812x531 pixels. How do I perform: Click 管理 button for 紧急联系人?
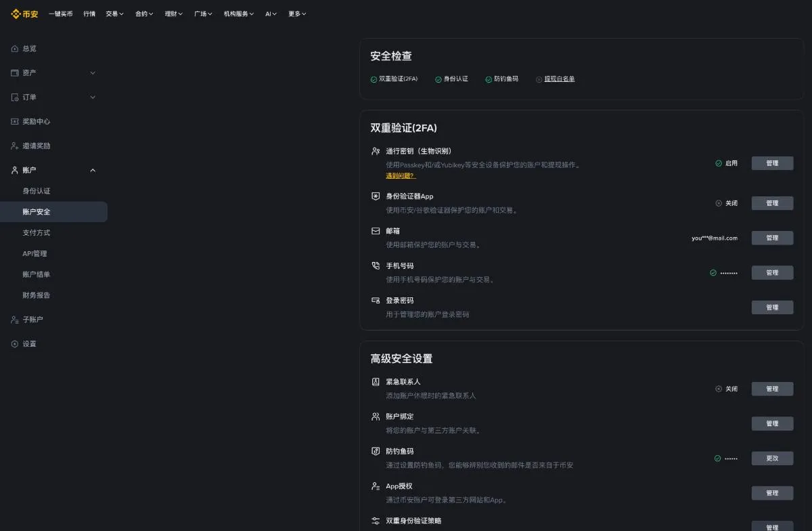(772, 389)
